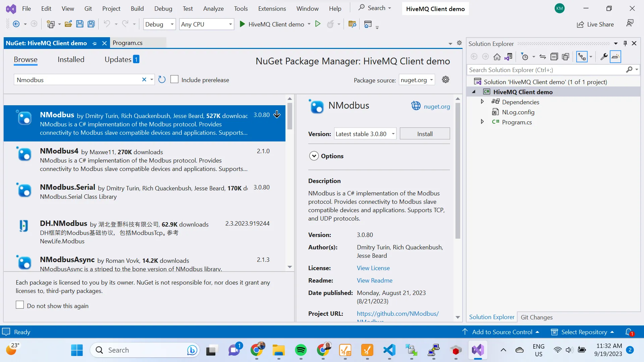Open the View Readme link
Screen dimensions: 644x362
pyautogui.click(x=374, y=281)
